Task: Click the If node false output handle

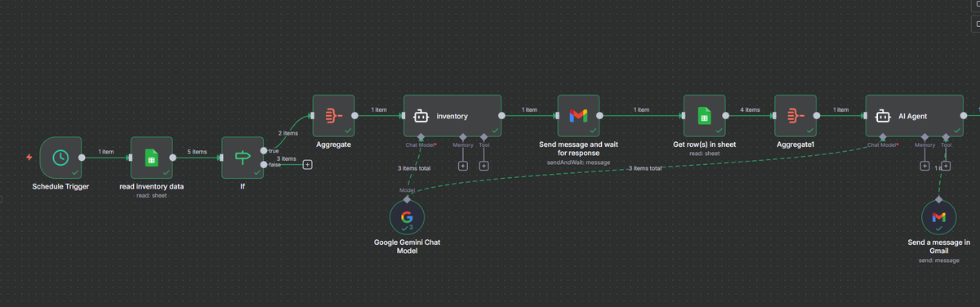Action: (x=264, y=164)
